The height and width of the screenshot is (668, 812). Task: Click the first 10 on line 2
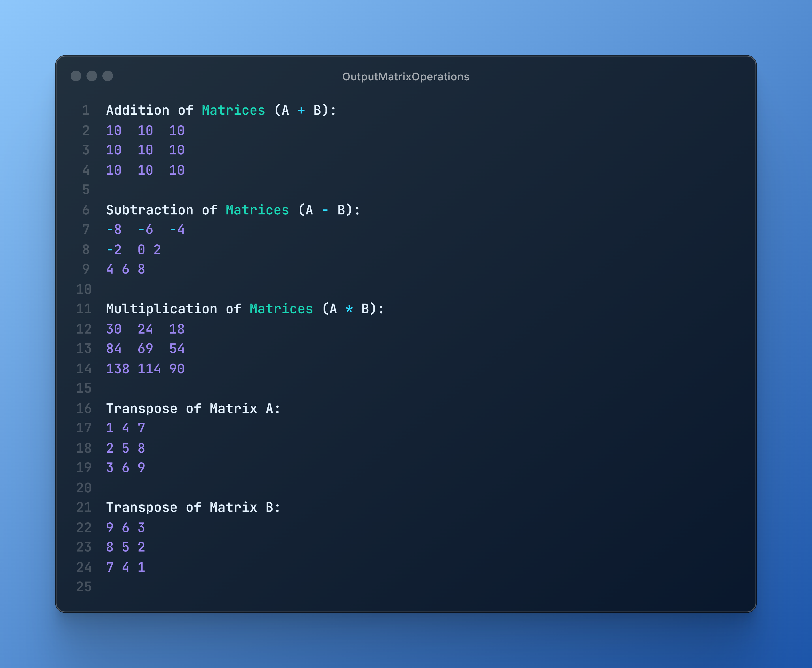[x=114, y=130]
